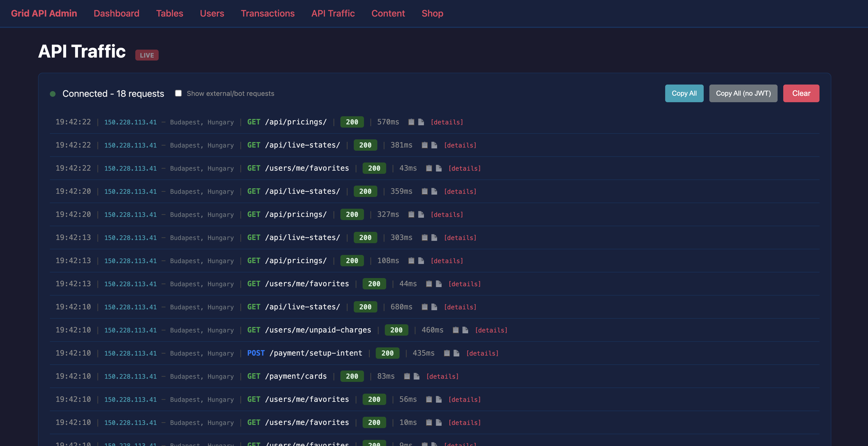
Task: Click clipboard icon in 108ms pricings row
Action: [x=411, y=261]
